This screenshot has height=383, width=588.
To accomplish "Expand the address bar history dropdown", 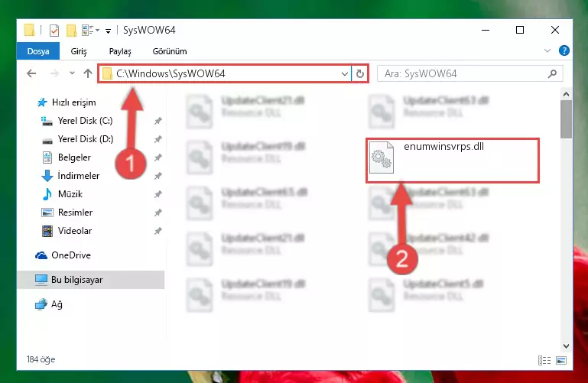I will (344, 74).
